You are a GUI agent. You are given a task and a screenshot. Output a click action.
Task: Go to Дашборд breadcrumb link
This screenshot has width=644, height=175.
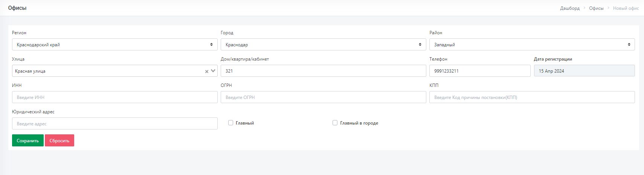(x=570, y=8)
